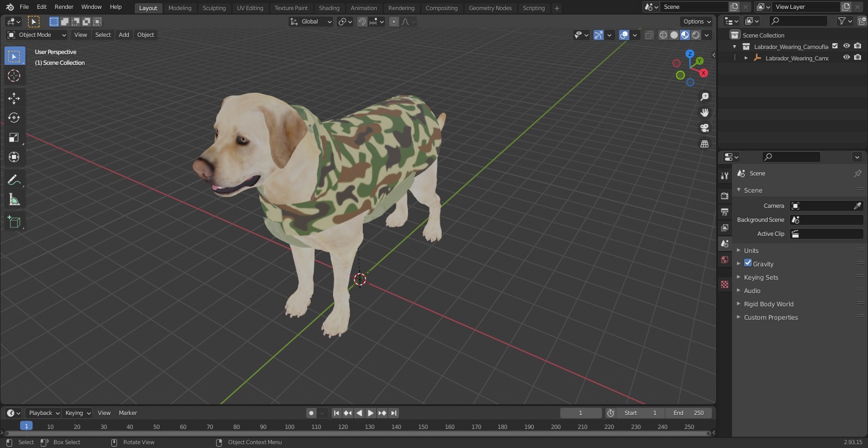This screenshot has height=448, width=868.
Task: Open the Render menu
Action: click(64, 7)
